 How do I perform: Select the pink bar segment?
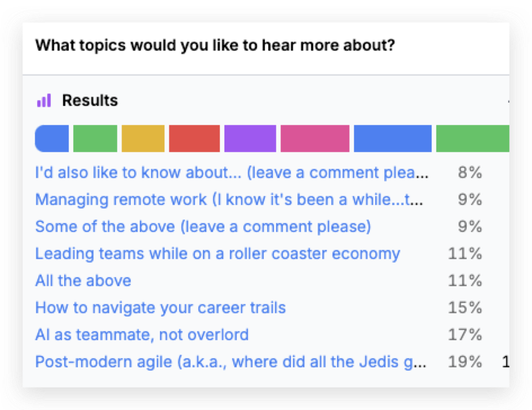tap(315, 139)
